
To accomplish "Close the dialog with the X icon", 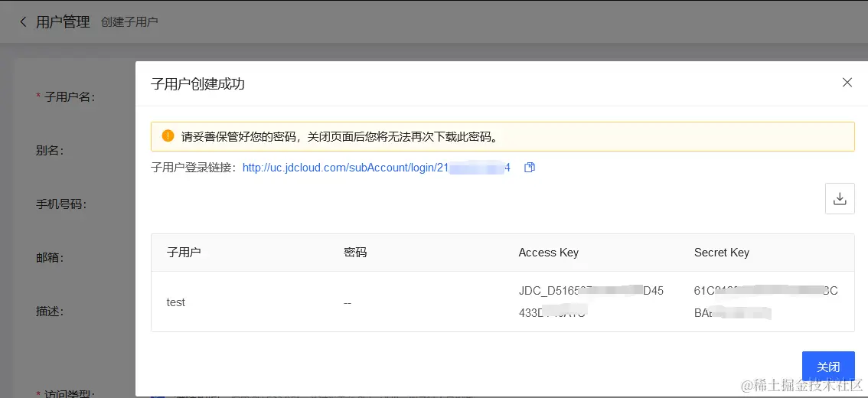I will click(847, 83).
